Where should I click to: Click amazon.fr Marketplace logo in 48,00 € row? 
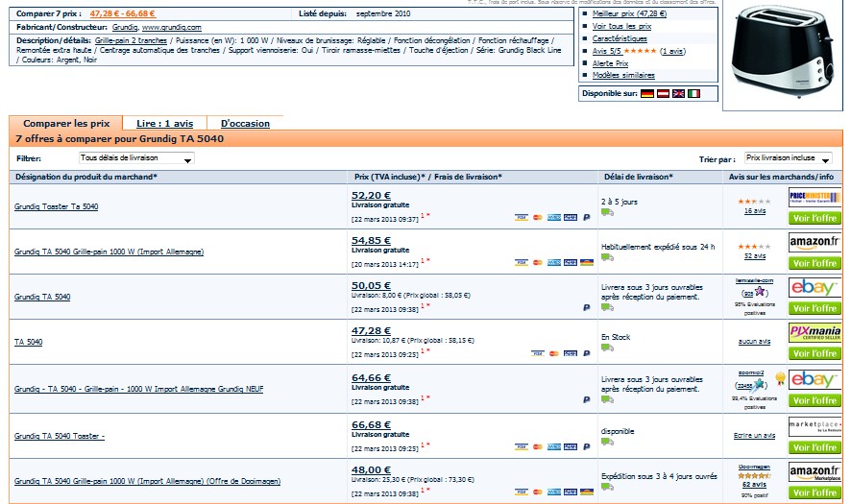click(x=815, y=471)
